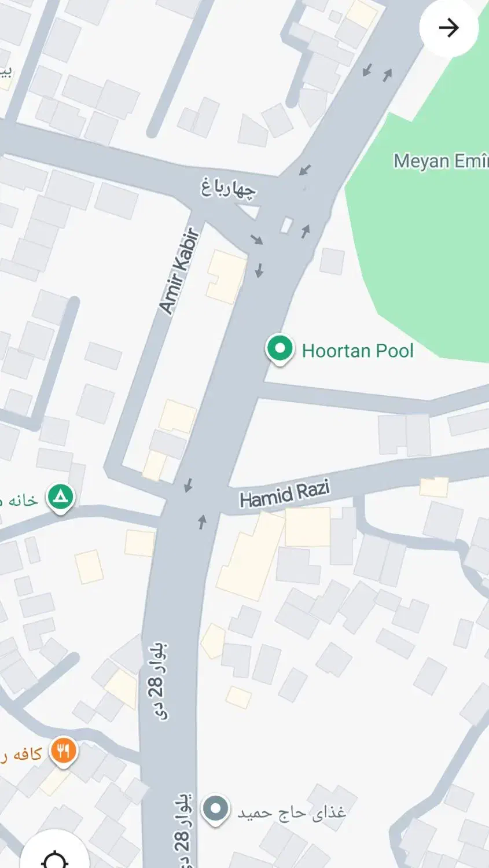Tap the Meyan Emîr park label

point(441,161)
